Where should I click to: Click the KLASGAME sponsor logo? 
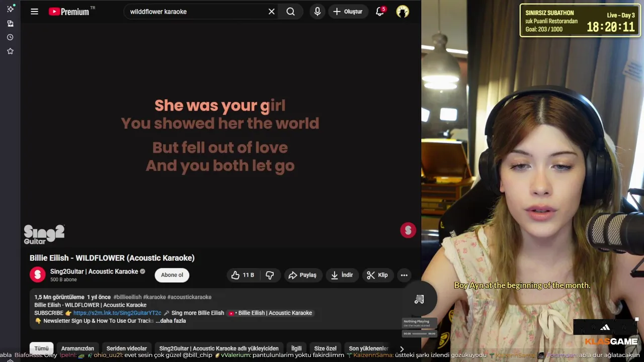[611, 342]
